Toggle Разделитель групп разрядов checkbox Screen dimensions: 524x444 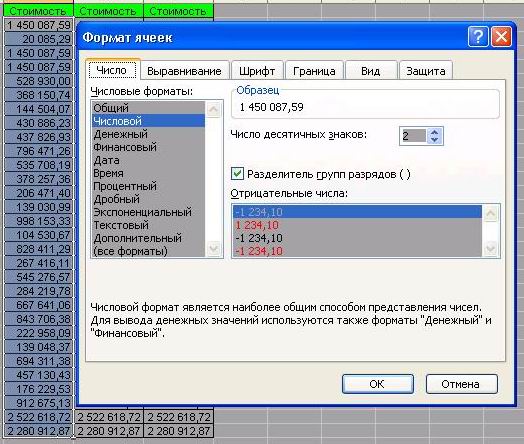coord(237,174)
